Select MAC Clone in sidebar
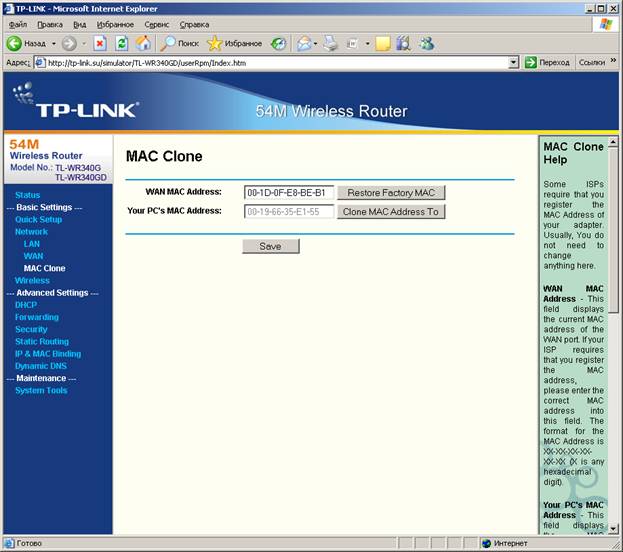 44,268
